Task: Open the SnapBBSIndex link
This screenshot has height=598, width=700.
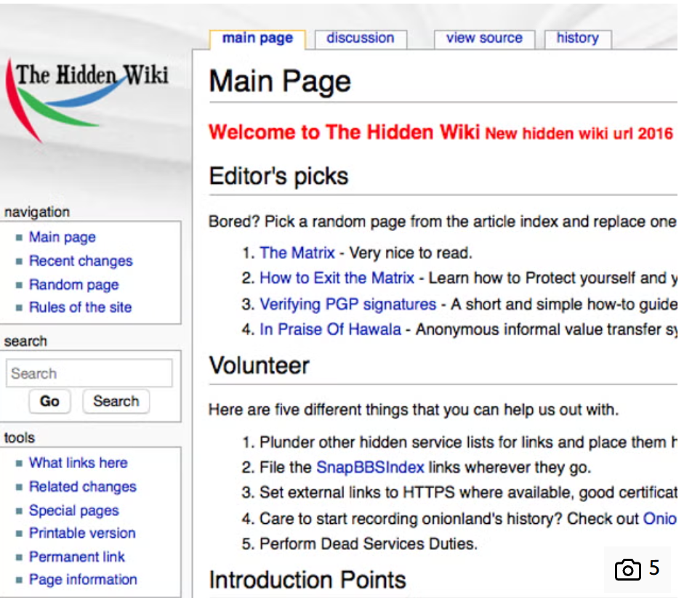Action: click(370, 467)
